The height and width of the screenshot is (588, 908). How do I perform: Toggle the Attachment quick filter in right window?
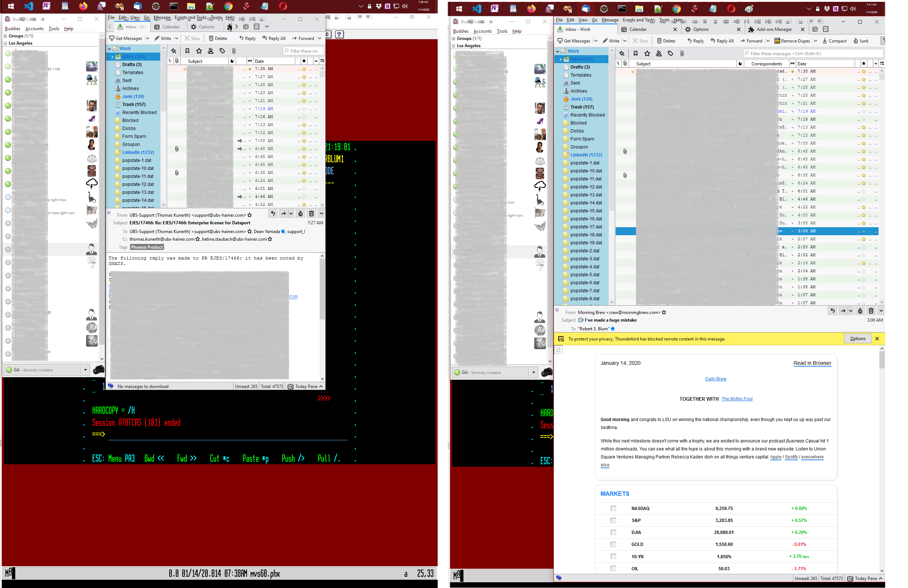(x=682, y=53)
